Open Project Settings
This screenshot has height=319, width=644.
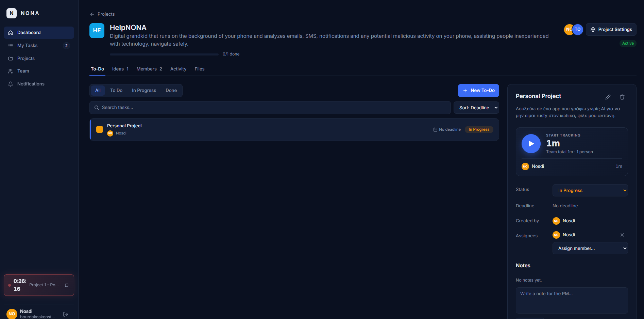click(x=611, y=30)
